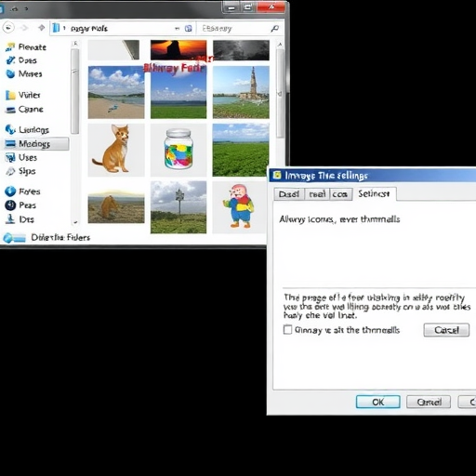
Task: Click the bottom Cancel button next to OK
Action: [x=429, y=402]
